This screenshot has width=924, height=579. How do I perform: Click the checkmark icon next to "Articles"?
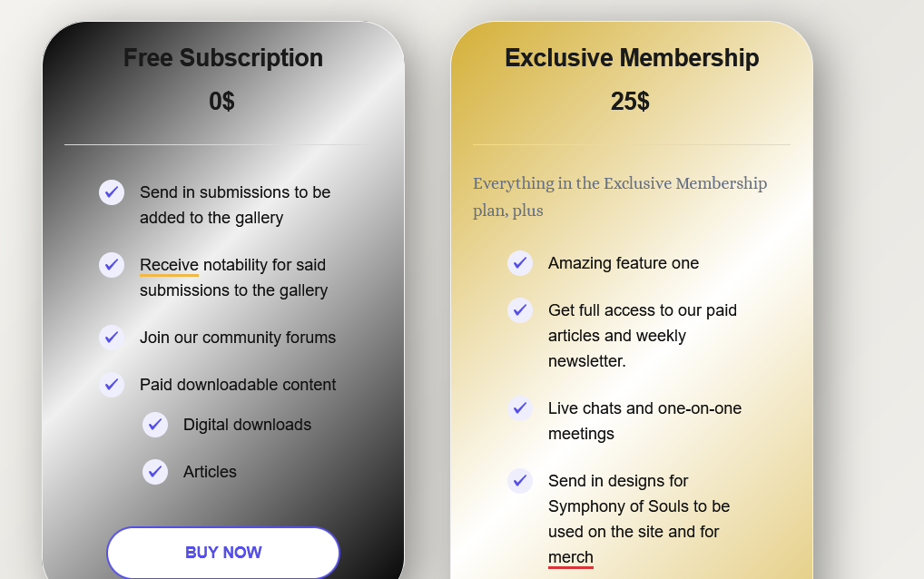coord(155,472)
